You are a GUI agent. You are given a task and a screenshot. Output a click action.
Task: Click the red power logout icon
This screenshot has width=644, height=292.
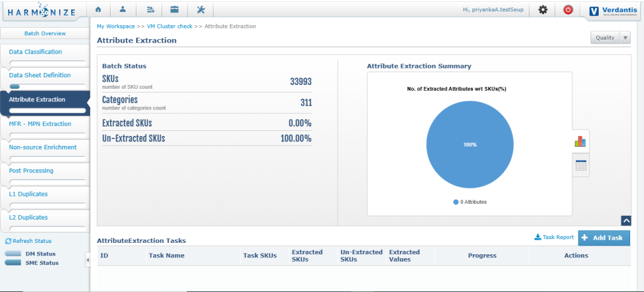(568, 10)
